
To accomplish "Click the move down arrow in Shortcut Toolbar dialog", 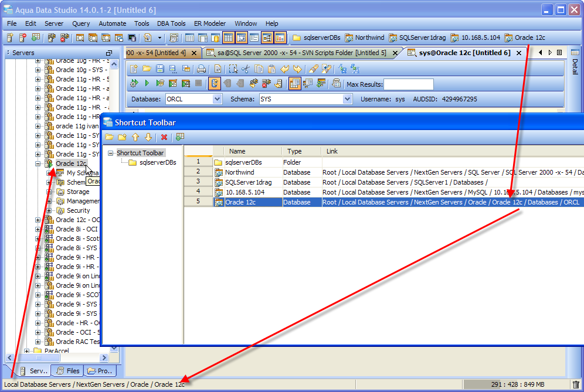I will 148,137.
